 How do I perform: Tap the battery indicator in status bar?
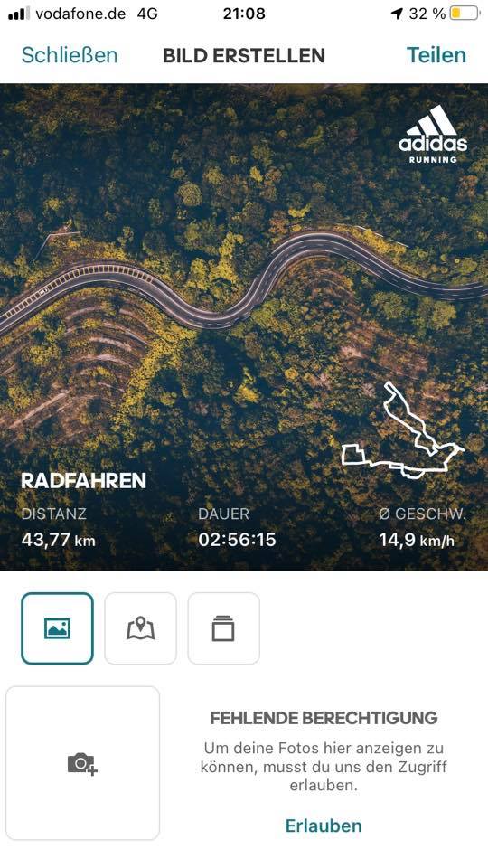tap(465, 14)
